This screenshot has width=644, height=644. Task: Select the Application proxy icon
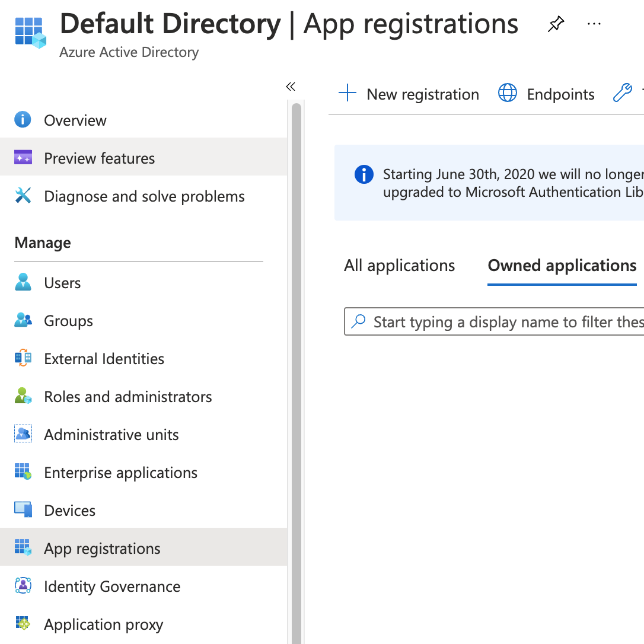point(24,624)
